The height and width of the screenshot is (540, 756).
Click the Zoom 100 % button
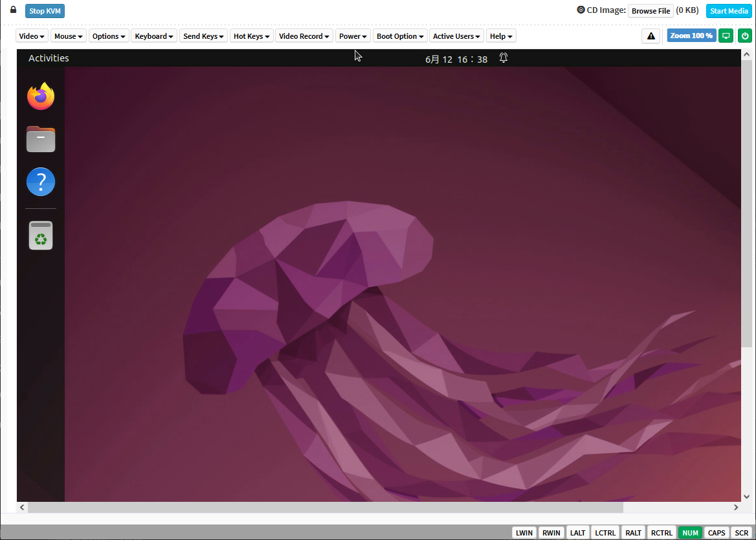point(691,36)
